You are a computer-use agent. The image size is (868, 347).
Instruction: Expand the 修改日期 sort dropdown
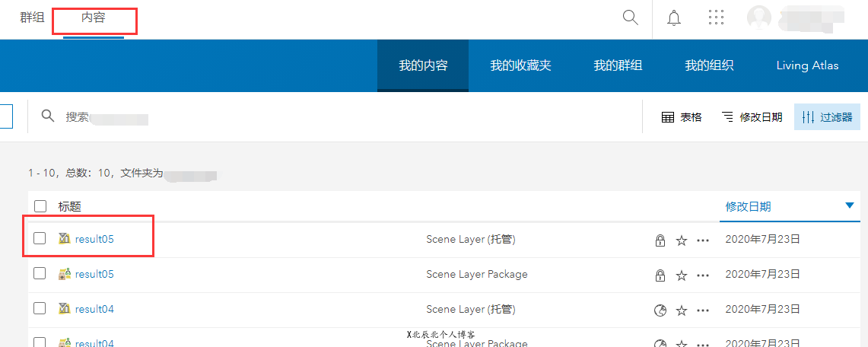(x=752, y=117)
